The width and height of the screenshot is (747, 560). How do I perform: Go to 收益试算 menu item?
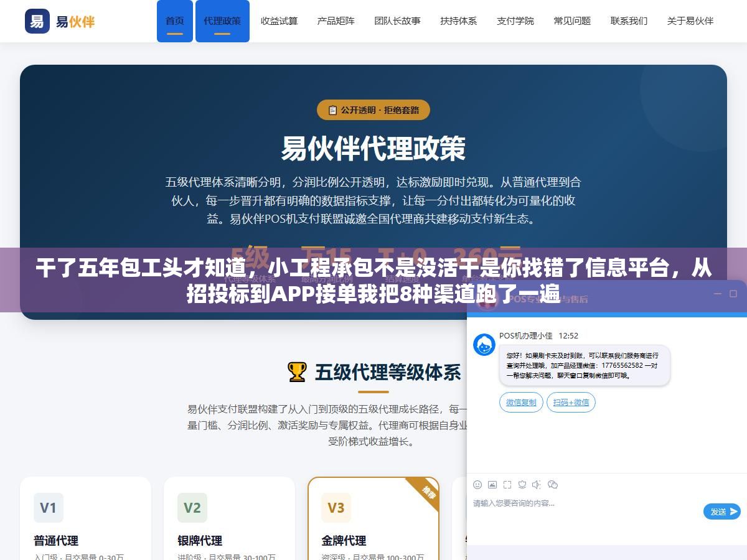pos(279,21)
